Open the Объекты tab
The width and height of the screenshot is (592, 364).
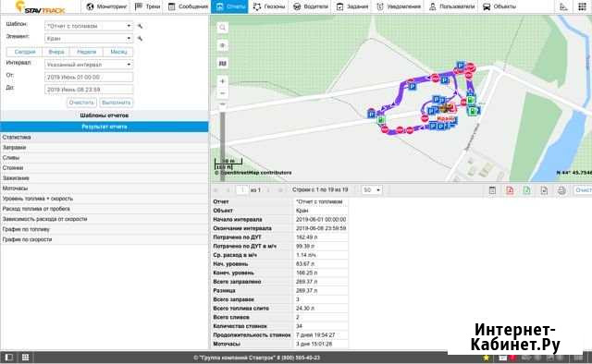click(499, 6)
